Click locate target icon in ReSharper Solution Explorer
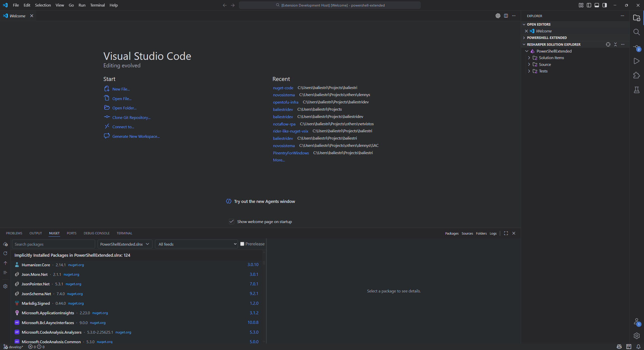Viewport: 644px width, 350px height. (608, 45)
